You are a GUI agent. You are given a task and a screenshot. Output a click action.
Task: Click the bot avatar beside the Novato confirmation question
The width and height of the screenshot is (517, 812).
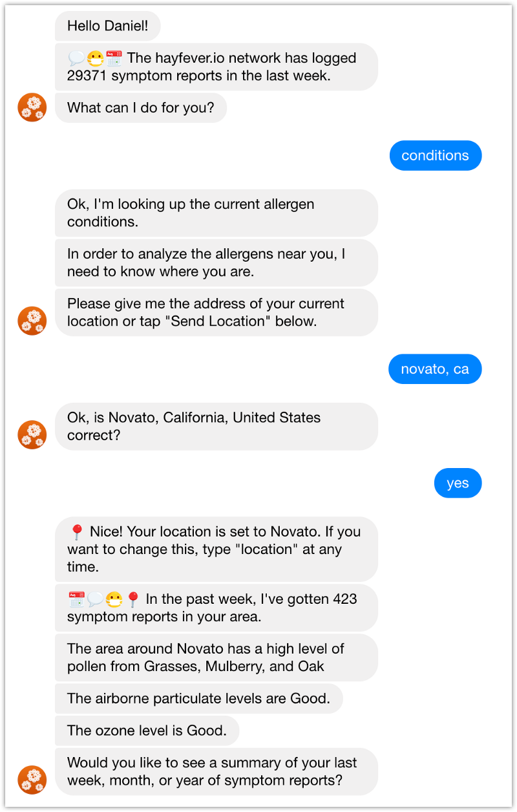(32, 434)
